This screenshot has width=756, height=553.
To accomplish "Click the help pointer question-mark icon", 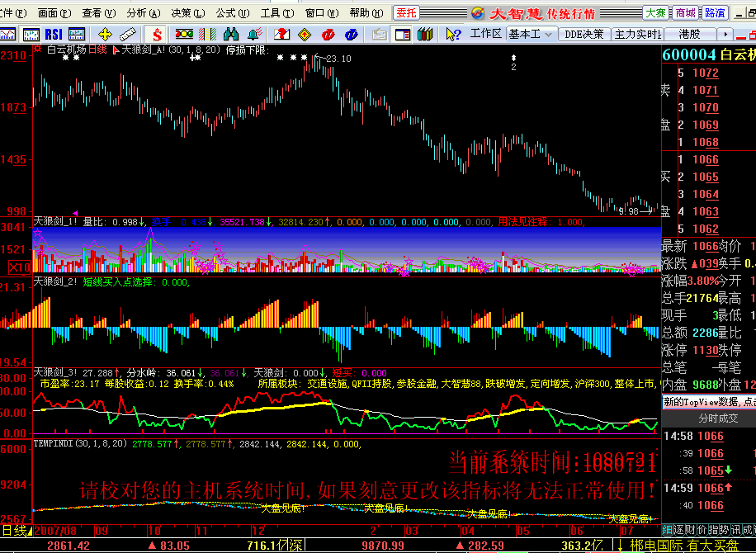I will click(x=453, y=34).
